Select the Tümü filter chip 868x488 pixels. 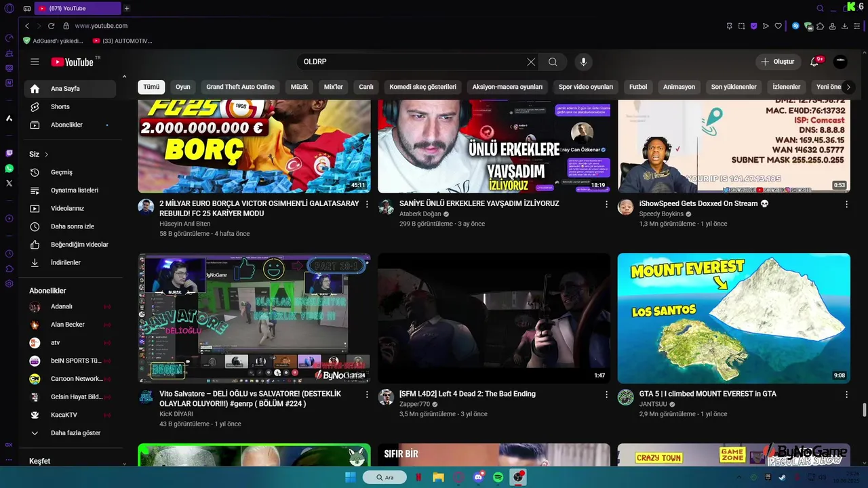coord(151,87)
